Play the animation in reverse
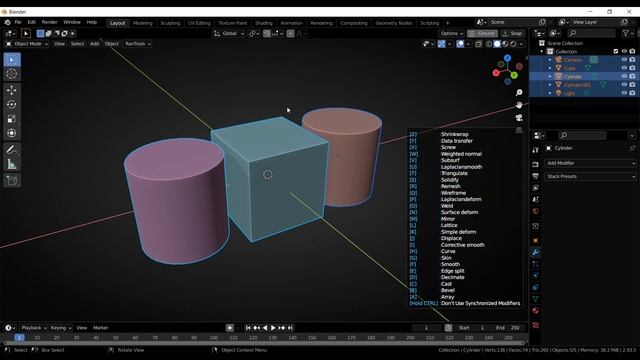Viewport: 640px width, 360px height. [x=265, y=328]
